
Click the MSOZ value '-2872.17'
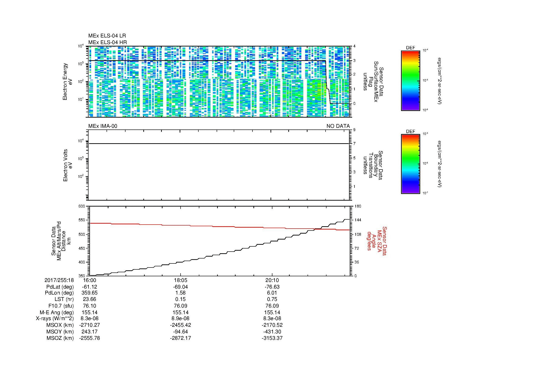click(x=180, y=338)
